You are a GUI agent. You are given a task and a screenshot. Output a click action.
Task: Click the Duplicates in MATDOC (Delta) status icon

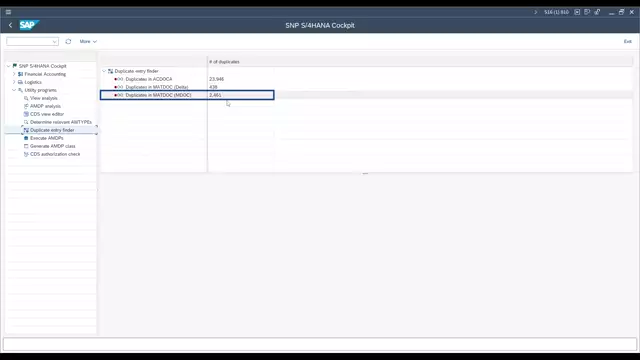(x=119, y=87)
